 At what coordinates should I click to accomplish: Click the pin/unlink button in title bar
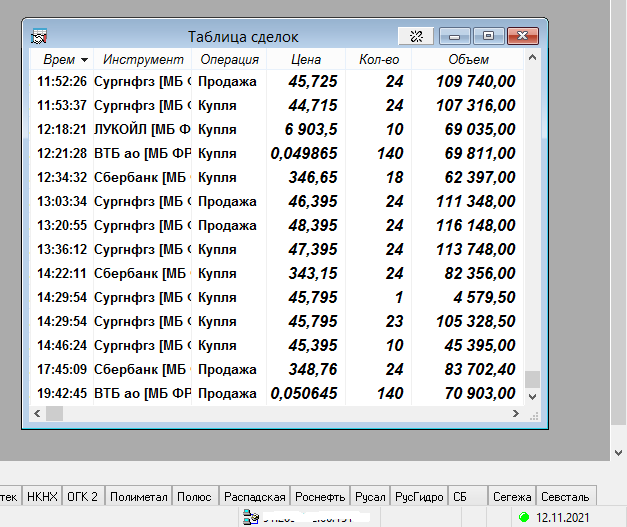[416, 36]
